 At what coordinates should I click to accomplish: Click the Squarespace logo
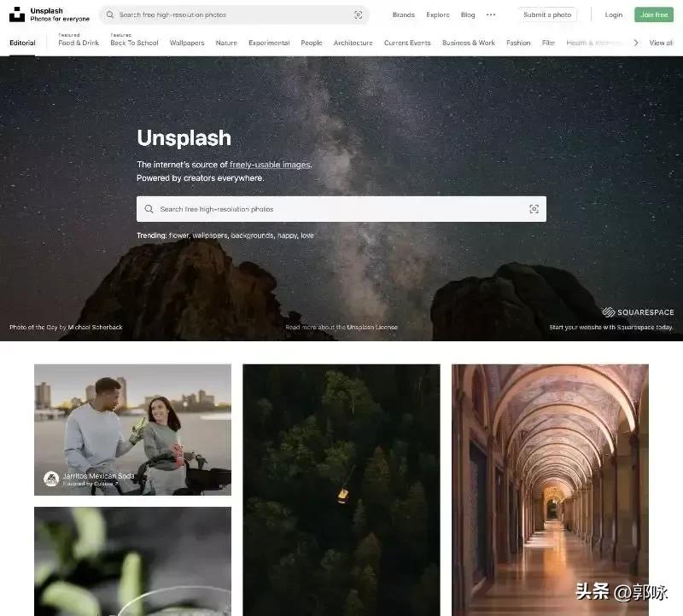(638, 312)
